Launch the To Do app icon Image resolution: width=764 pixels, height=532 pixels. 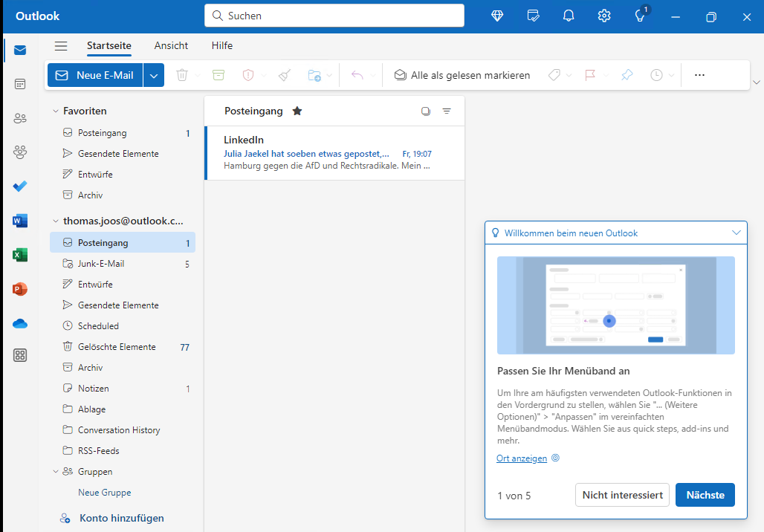point(19,186)
